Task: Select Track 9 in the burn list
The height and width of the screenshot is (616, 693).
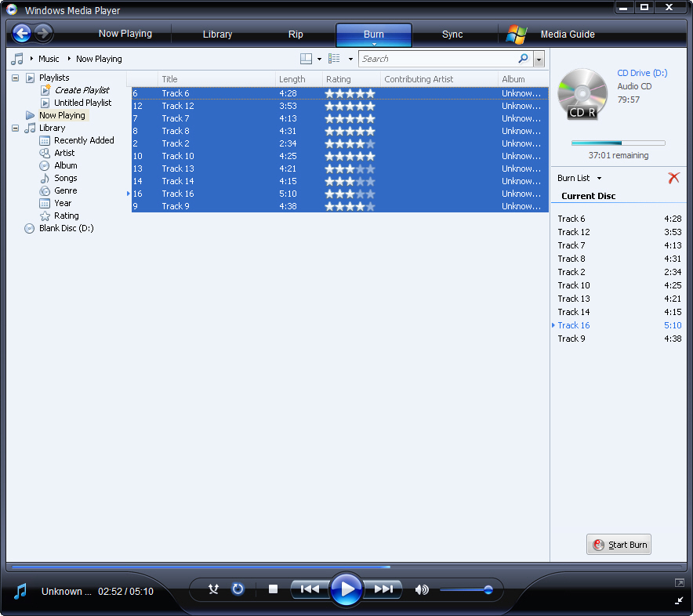Action: 619,339
